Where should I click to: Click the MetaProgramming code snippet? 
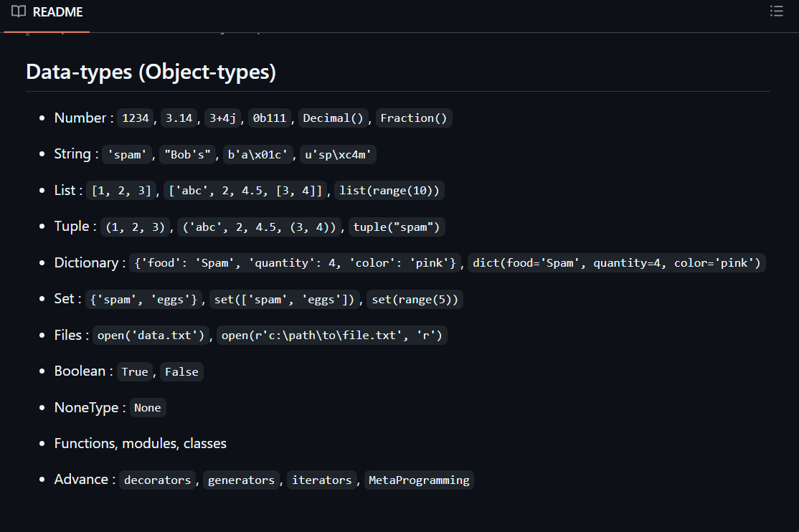pos(419,480)
